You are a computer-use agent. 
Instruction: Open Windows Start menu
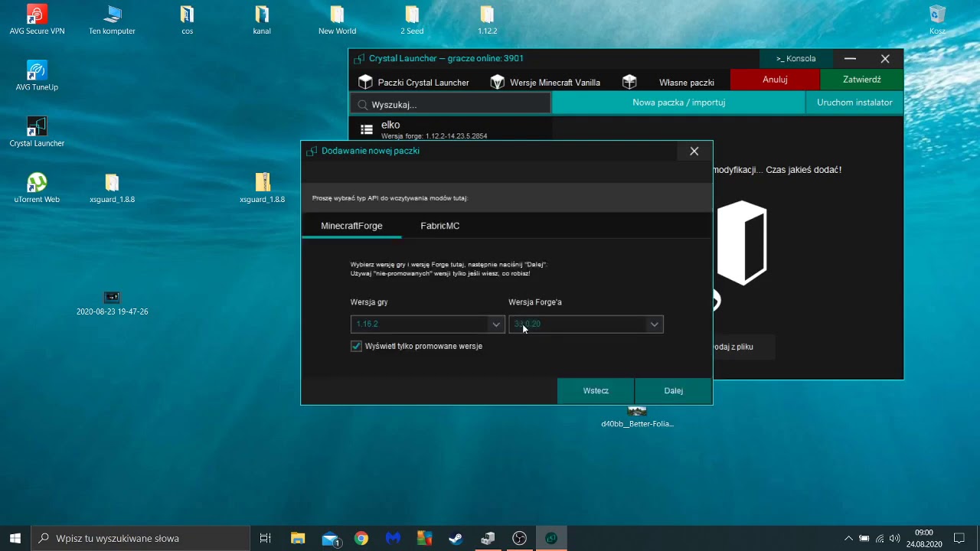tap(15, 538)
